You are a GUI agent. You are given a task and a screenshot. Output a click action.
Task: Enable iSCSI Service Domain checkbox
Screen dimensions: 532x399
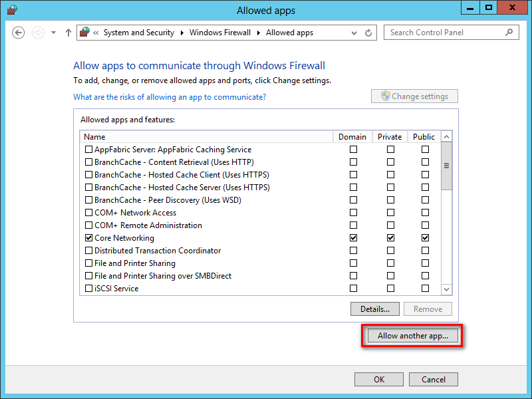[353, 289]
